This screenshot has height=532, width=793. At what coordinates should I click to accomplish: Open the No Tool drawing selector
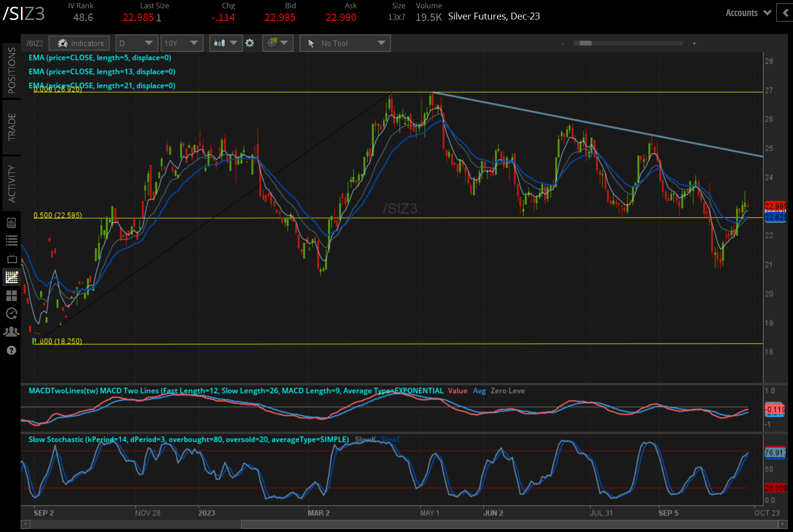pyautogui.click(x=344, y=43)
